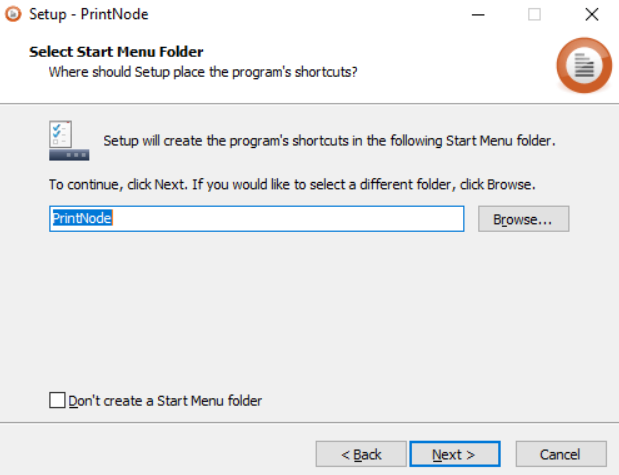The height and width of the screenshot is (475, 619).
Task: Click the PrintNode icon in the title bar
Action: [x=12, y=15]
